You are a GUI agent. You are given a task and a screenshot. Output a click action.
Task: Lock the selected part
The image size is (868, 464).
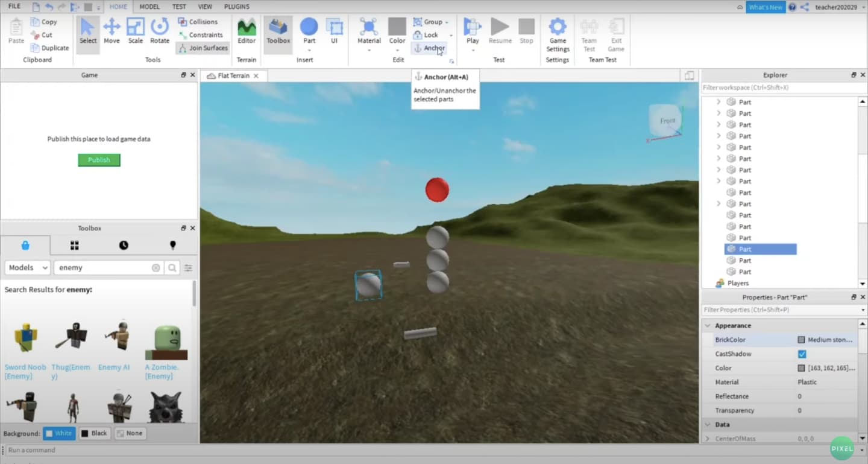point(426,35)
